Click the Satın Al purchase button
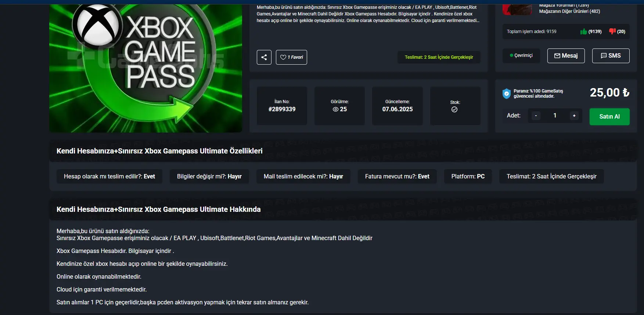 click(x=609, y=117)
